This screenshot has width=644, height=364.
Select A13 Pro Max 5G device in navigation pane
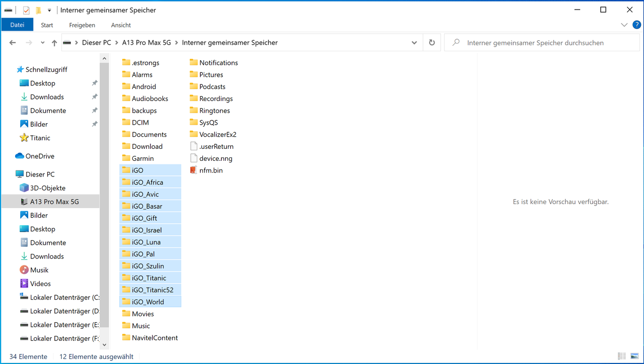[54, 201]
